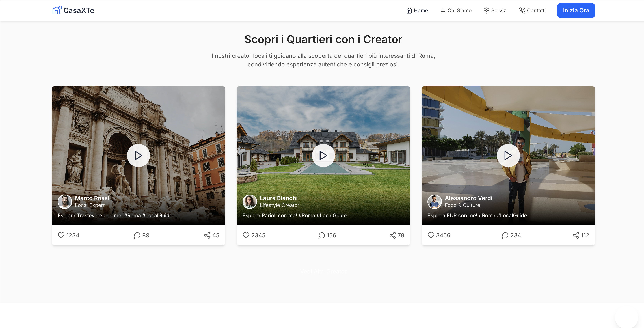Open comments on Laura Bianchi's video
The height and width of the screenshot is (328, 644).
(x=321, y=235)
